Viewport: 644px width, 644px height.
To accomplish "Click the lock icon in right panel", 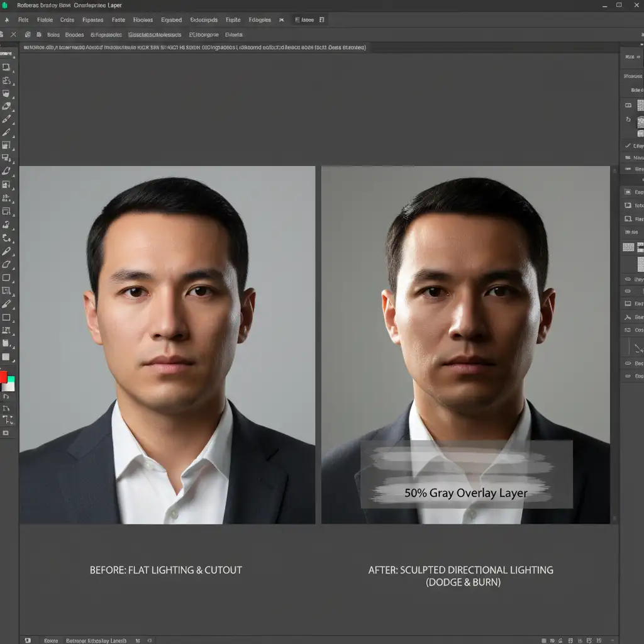I will coord(628,119).
